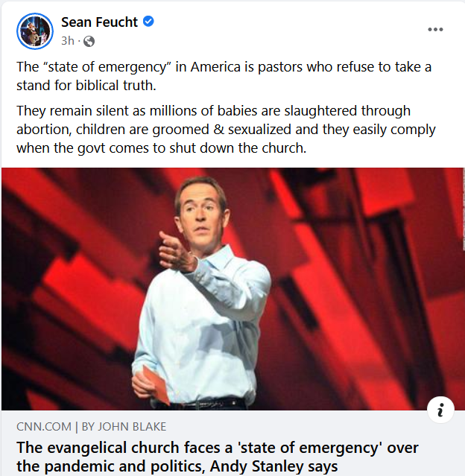
Task: Open the CNN article headline link
Action: pyautogui.click(x=218, y=457)
